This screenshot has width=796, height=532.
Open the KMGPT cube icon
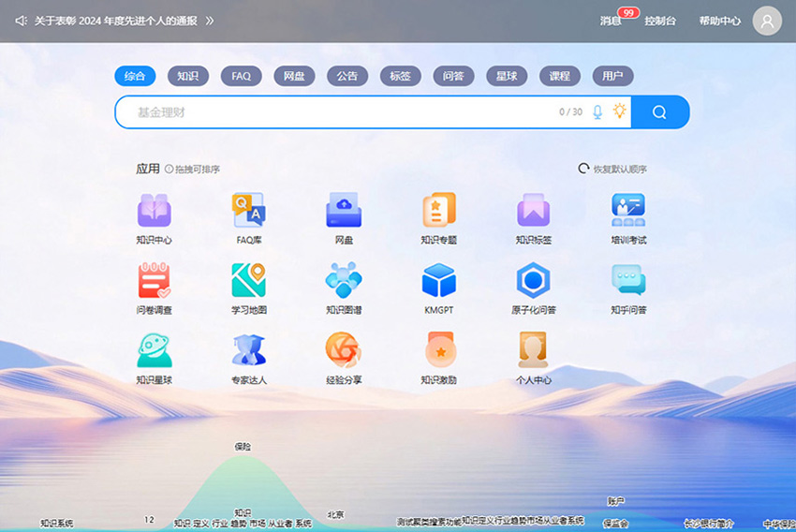pyautogui.click(x=438, y=280)
